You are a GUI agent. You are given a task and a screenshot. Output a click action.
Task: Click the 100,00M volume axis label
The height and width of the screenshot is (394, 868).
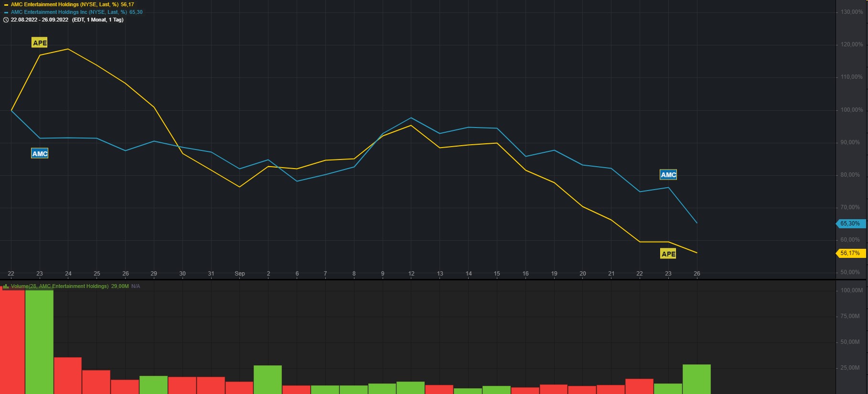[852, 290]
